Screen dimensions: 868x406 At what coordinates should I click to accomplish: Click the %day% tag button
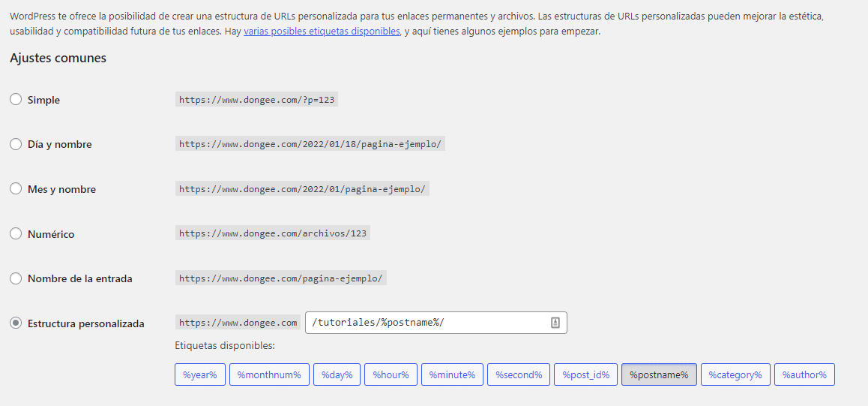tap(337, 374)
